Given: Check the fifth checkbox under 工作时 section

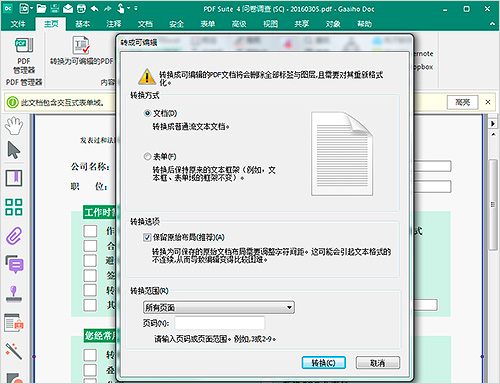Looking at the screenshot, I should 90,290.
